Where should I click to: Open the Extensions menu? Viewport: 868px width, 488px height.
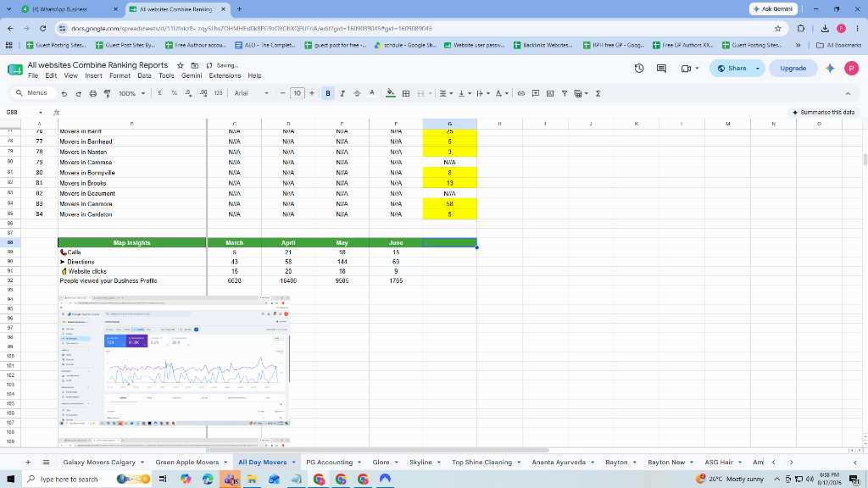[225, 75]
